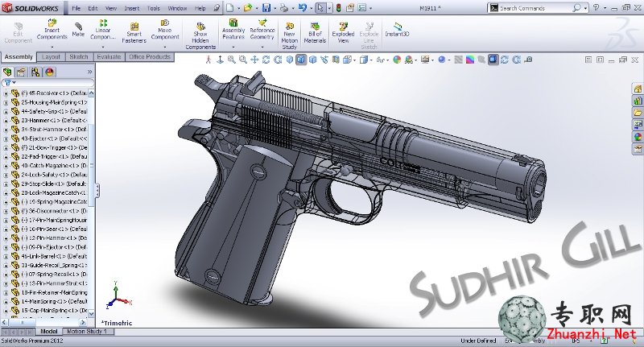Click the Reference Geometry tool
Image resolution: width=644 pixels, height=347 pixels.
262,29
